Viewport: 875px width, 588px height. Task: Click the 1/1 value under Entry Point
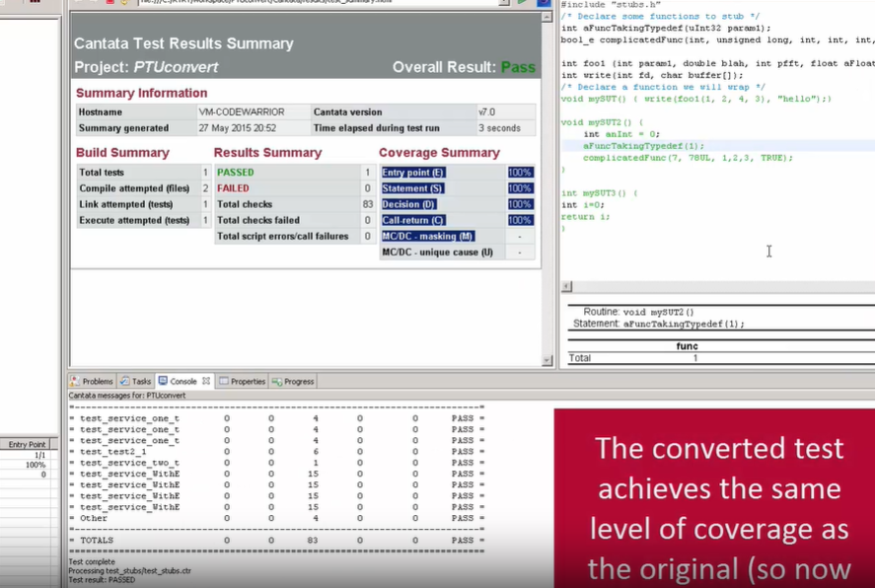(40, 455)
